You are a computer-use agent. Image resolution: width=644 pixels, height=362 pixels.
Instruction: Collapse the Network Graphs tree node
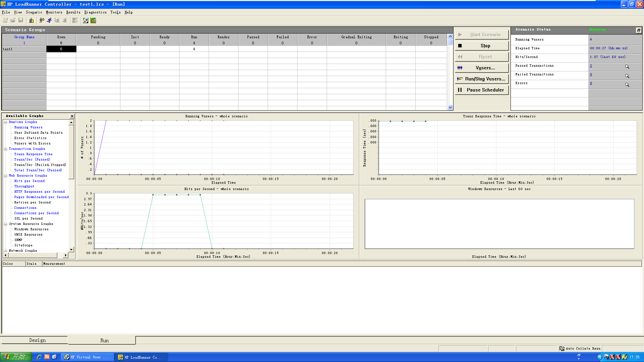[6, 251]
